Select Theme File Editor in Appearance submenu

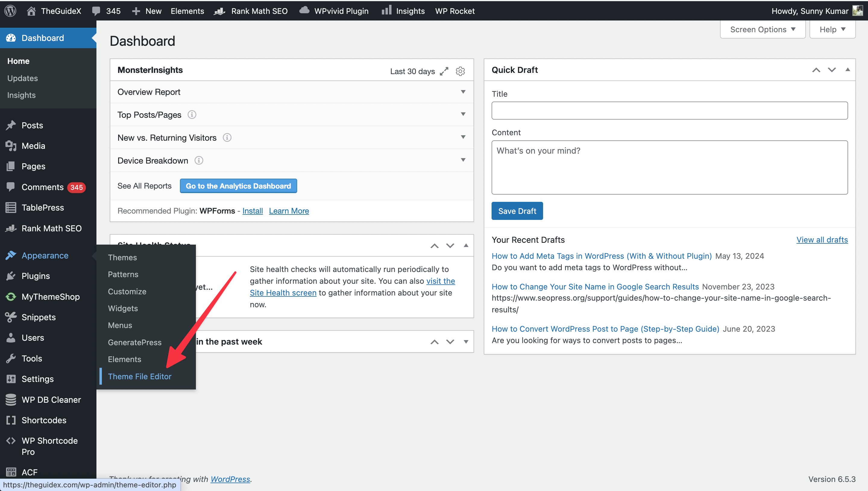139,376
